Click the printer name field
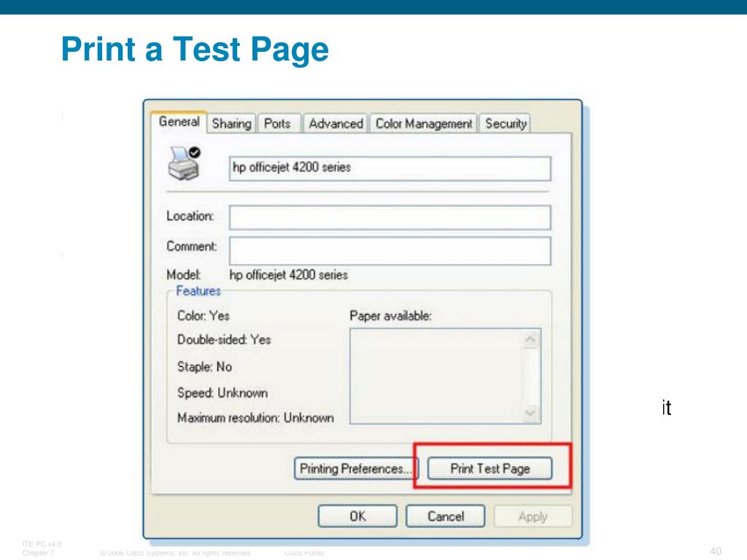The image size is (747, 560). [x=390, y=168]
